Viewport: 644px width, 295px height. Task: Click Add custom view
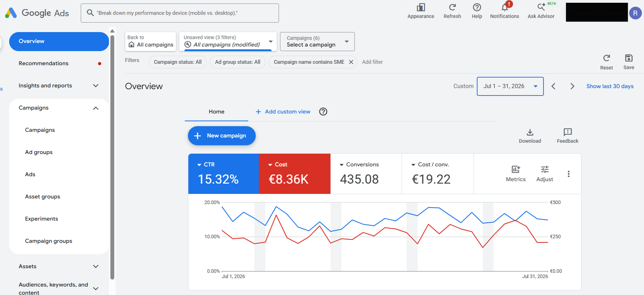pyautogui.click(x=283, y=112)
